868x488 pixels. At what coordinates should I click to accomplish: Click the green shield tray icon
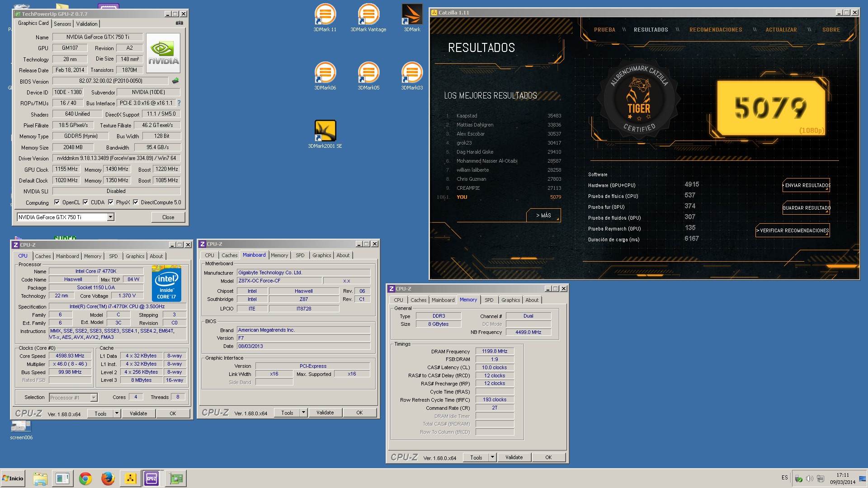coord(799,479)
